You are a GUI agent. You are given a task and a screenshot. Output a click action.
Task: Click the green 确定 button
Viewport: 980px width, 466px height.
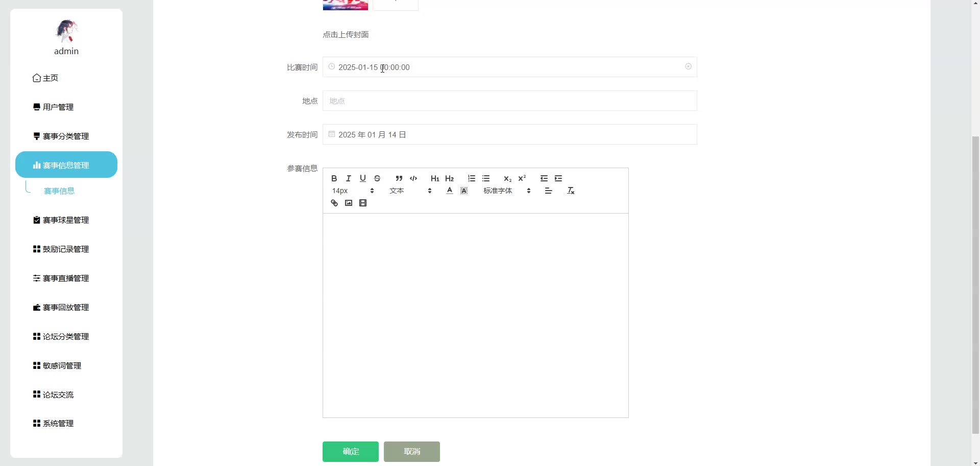point(351,452)
